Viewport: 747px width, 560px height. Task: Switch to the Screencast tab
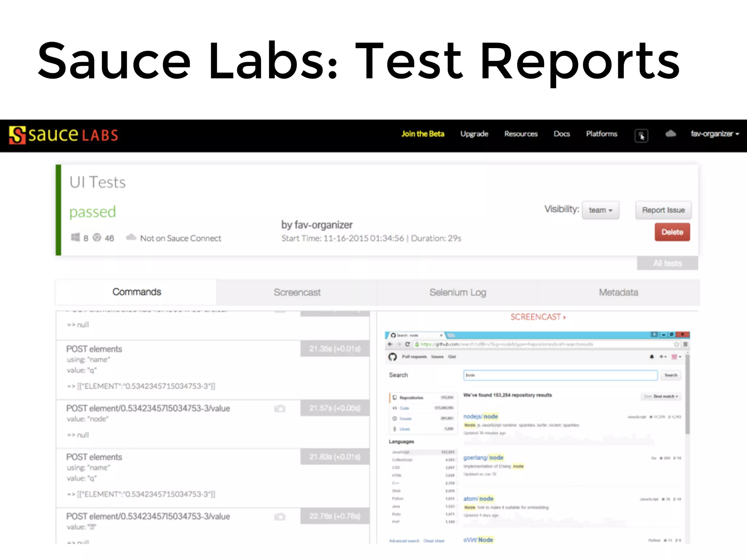pos(297,292)
